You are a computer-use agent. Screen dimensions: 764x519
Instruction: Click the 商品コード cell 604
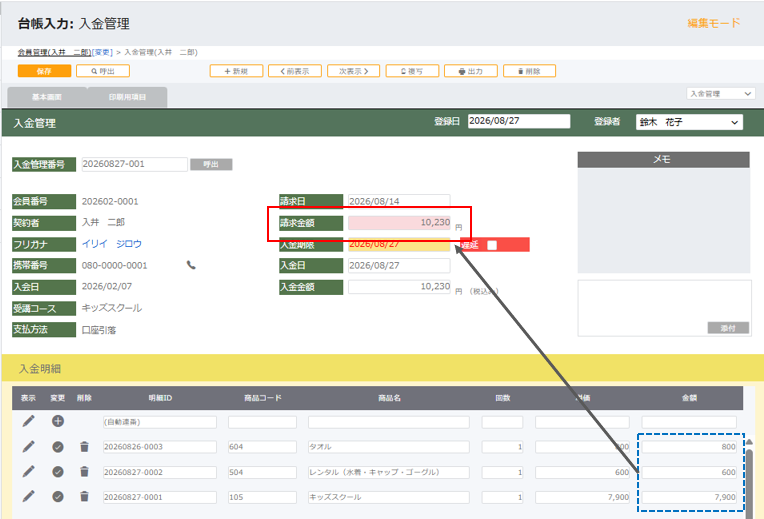pyautogui.click(x=262, y=447)
